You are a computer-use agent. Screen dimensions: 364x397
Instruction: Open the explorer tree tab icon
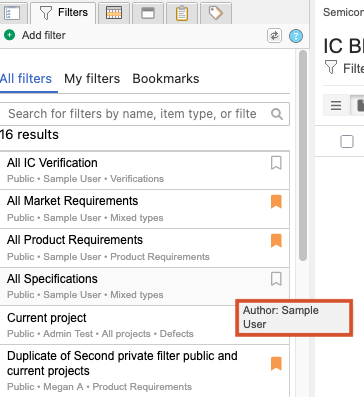pyautogui.click(x=12, y=13)
